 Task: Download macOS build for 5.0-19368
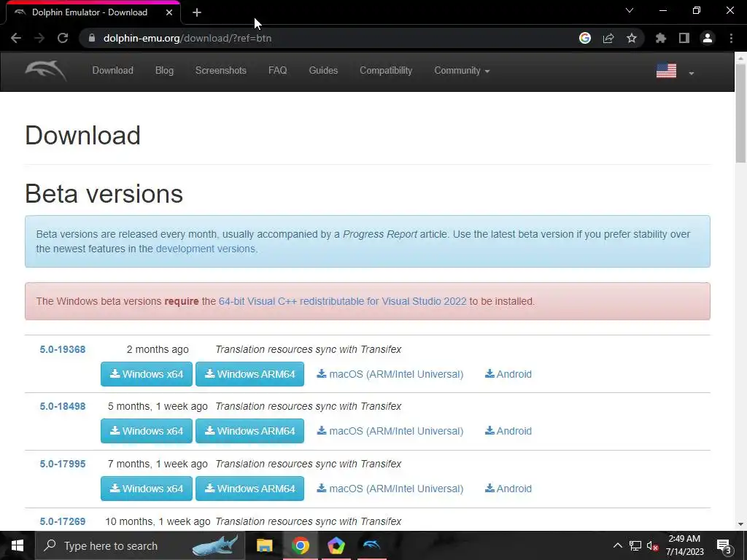click(x=390, y=374)
